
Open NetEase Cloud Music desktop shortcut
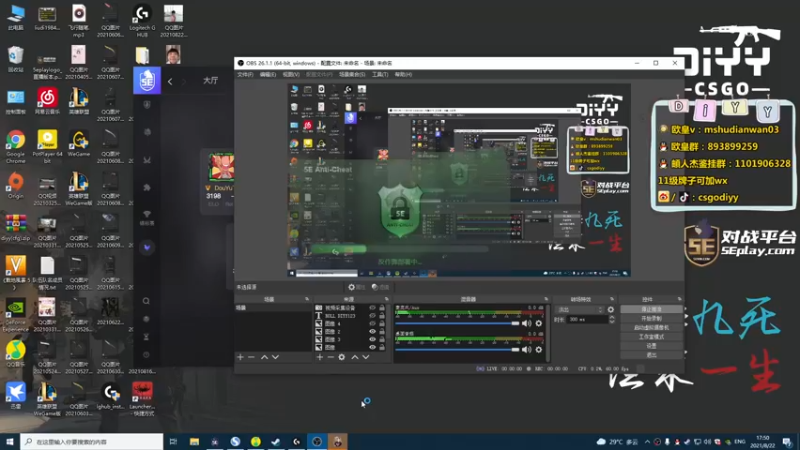(47, 101)
